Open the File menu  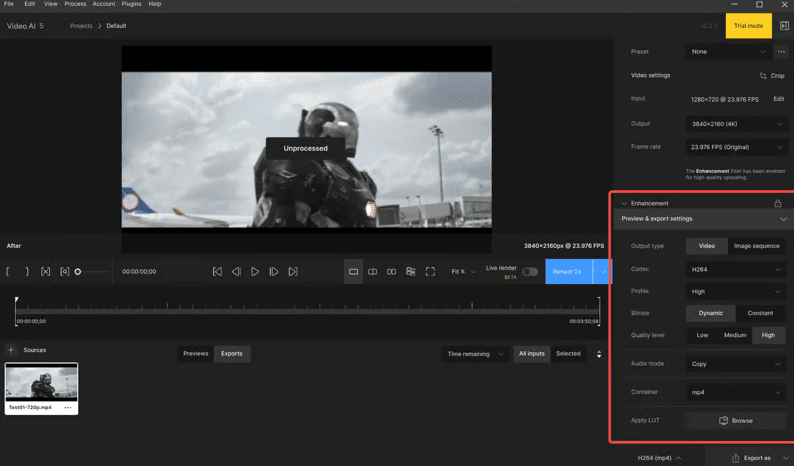point(9,4)
